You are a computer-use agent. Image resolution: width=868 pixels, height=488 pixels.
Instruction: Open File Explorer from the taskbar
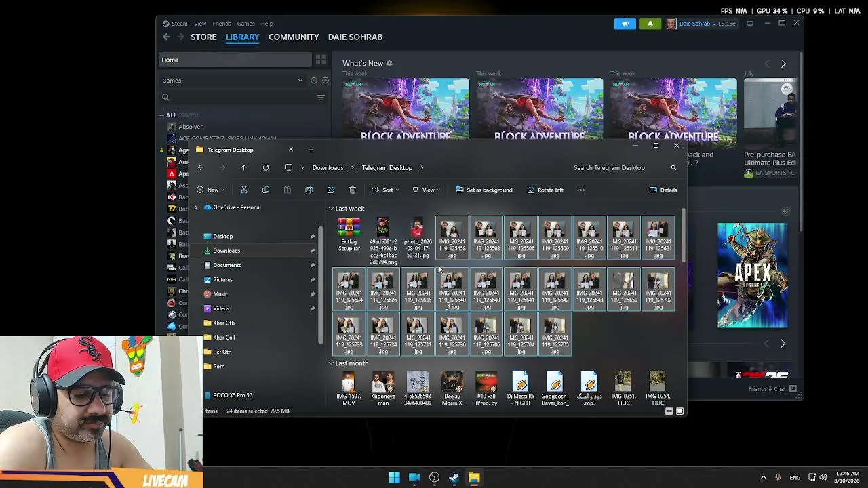[474, 478]
